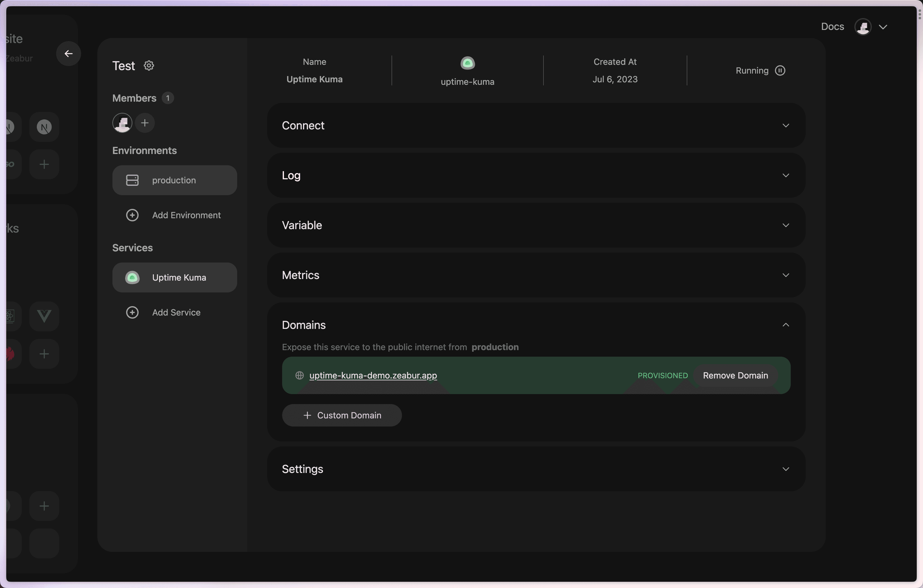
Task: Pause the running service
Action: click(x=780, y=70)
